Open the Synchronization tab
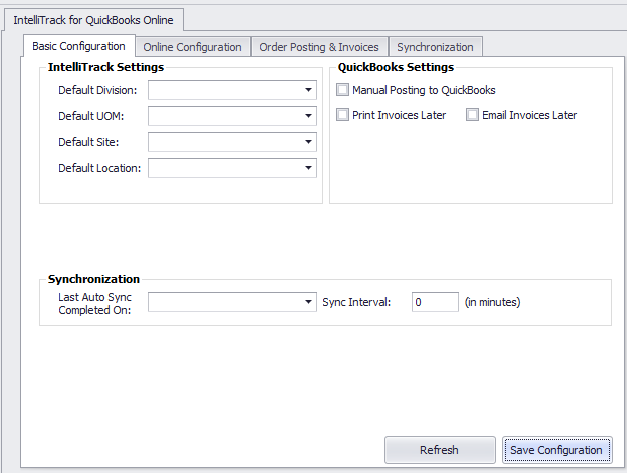627x473 pixels. tap(435, 47)
